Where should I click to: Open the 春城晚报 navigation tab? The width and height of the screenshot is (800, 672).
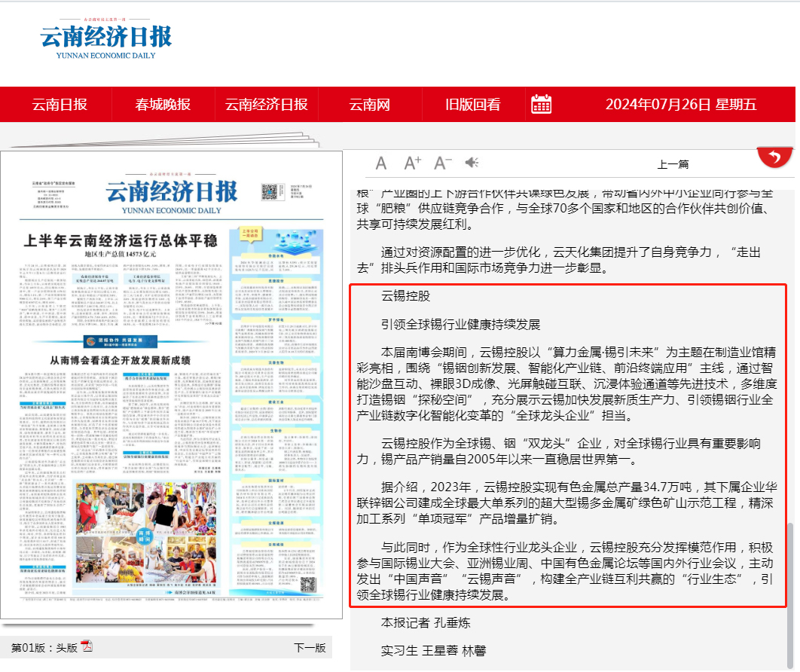[163, 105]
